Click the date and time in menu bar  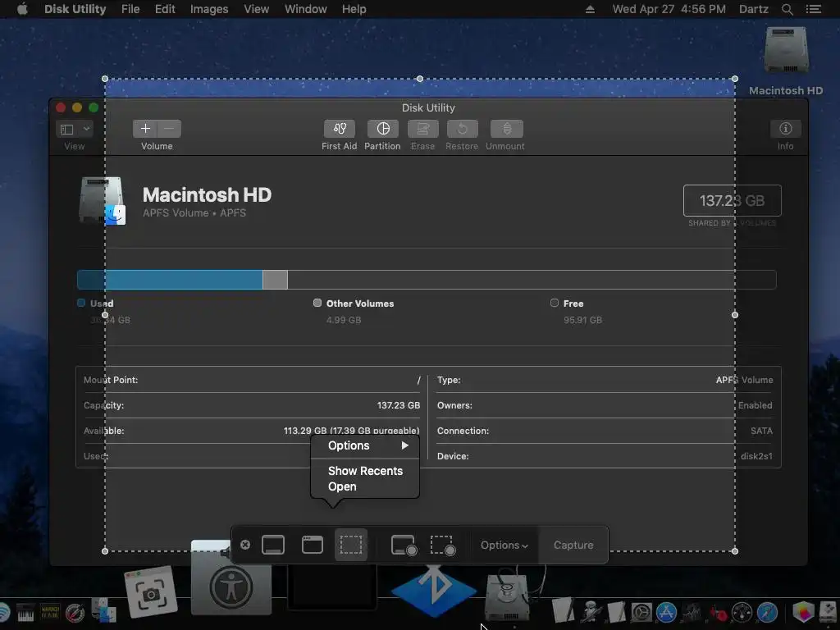coord(669,9)
